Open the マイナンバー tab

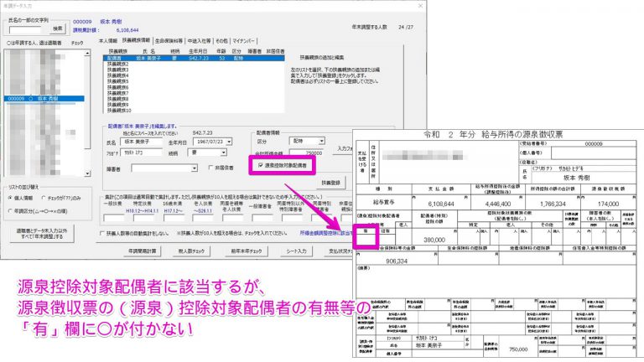pos(243,41)
